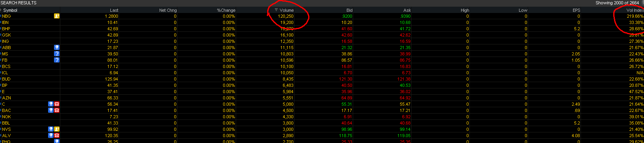The width and height of the screenshot is (644, 143).
Task: Click the blue lightbulb icon for NVS
Action: coord(51,129)
